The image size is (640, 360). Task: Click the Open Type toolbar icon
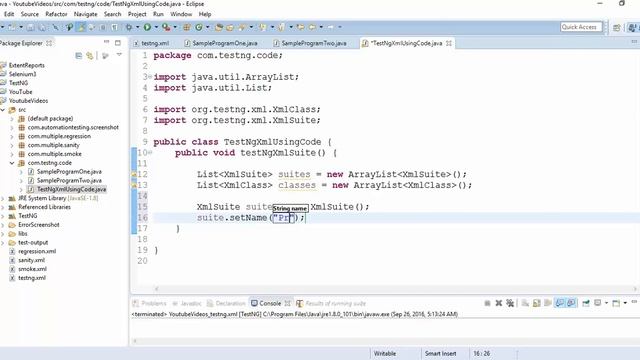click(x=219, y=27)
